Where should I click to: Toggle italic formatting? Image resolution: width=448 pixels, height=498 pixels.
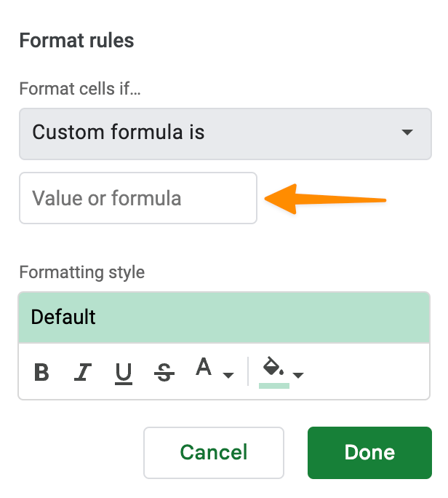(82, 373)
